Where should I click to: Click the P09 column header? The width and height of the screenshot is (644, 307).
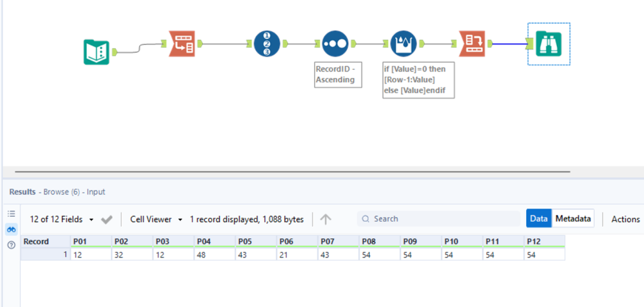pos(421,241)
